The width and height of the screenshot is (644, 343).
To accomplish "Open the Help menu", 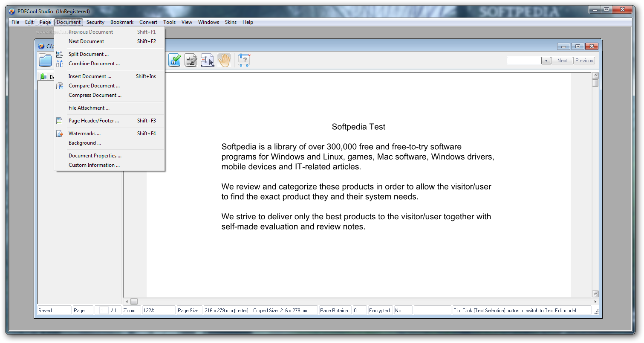I will pos(248,22).
